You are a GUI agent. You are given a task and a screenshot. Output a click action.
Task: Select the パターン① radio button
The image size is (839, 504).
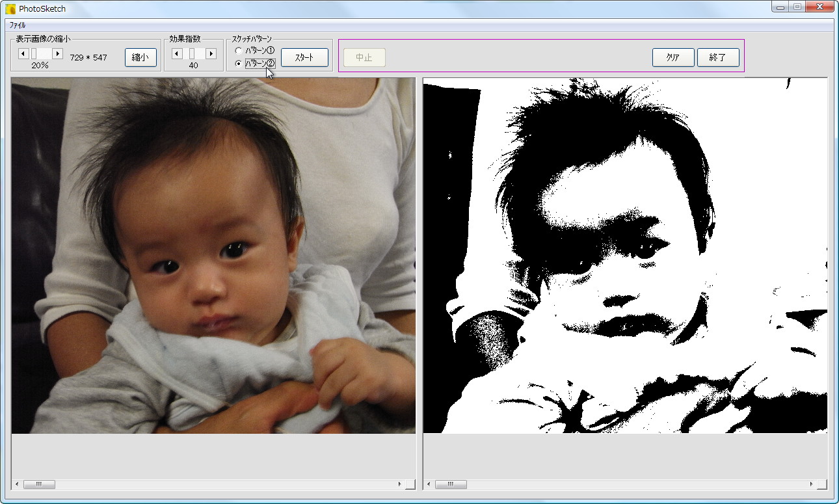[238, 49]
